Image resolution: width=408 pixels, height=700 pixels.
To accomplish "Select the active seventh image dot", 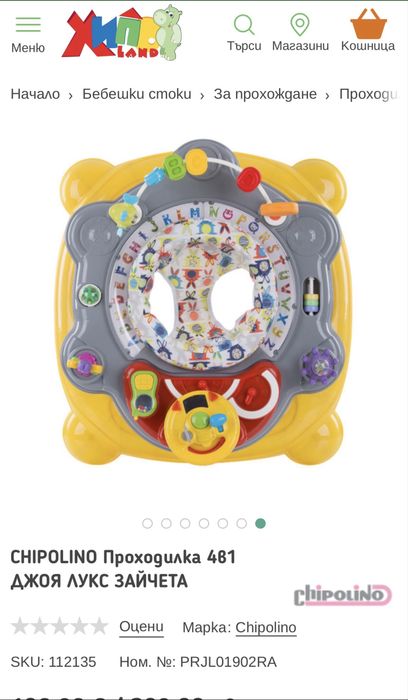I will point(261,523).
